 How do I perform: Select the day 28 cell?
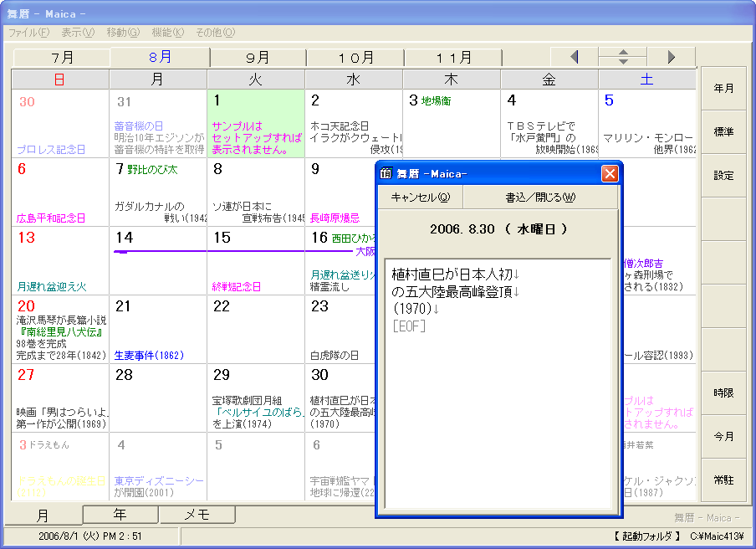158,398
